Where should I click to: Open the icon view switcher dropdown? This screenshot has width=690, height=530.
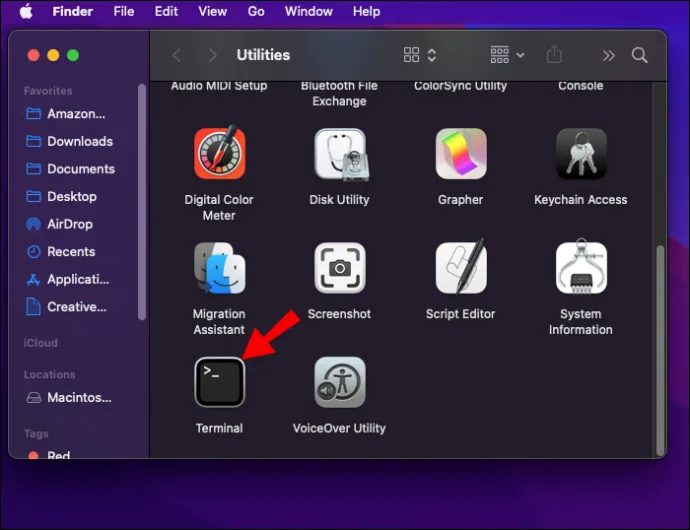420,55
